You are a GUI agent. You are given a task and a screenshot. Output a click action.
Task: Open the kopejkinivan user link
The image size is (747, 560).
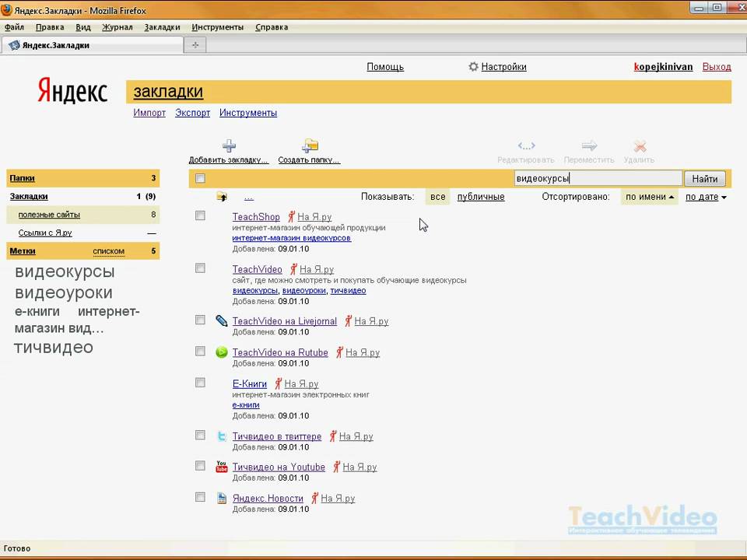click(663, 67)
